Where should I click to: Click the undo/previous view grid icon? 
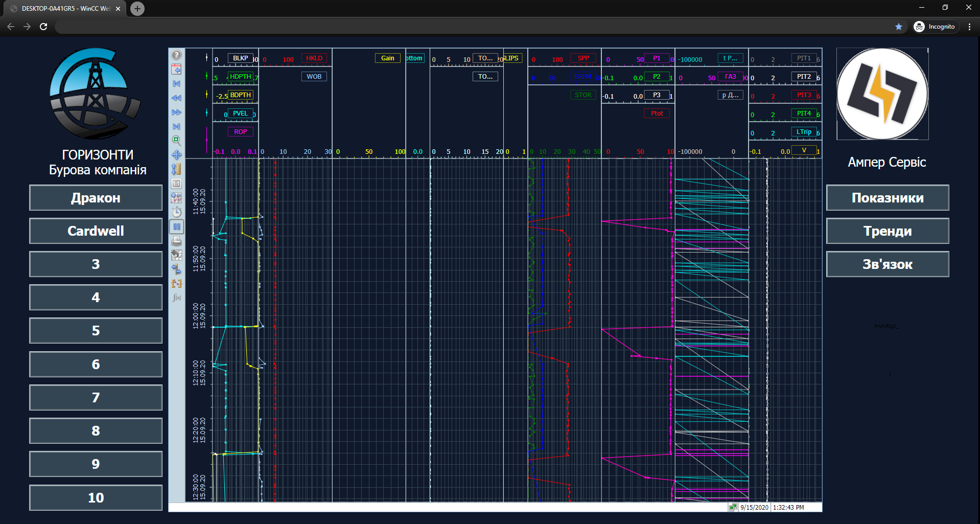(176, 255)
